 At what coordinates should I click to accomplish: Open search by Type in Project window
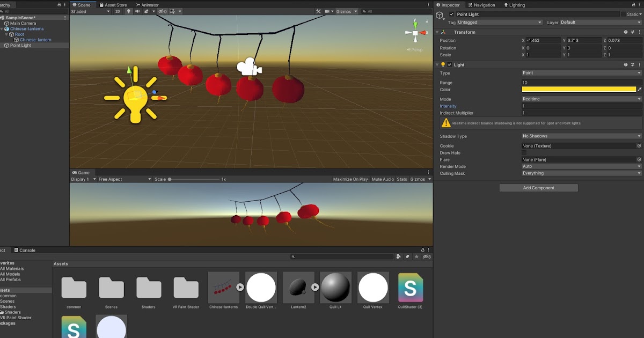pos(398,256)
